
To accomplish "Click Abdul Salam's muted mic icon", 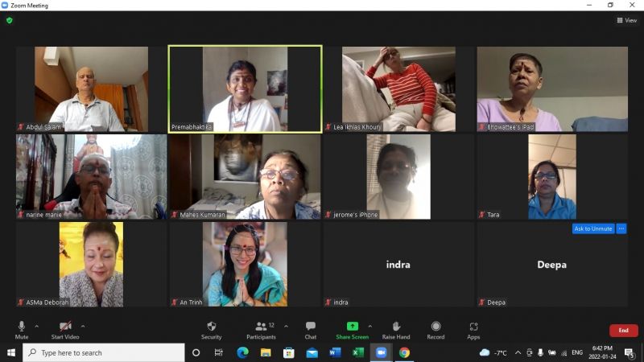I will coord(21,127).
